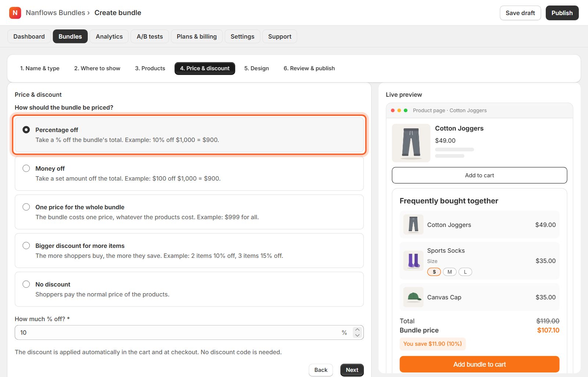
Task: Click Add bundle to cart button
Action: pyautogui.click(x=479, y=364)
